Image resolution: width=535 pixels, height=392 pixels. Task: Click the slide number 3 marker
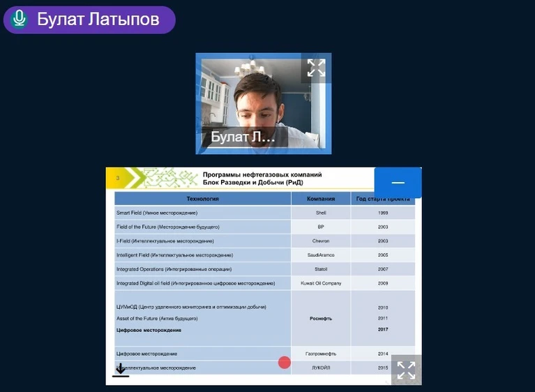tap(118, 178)
